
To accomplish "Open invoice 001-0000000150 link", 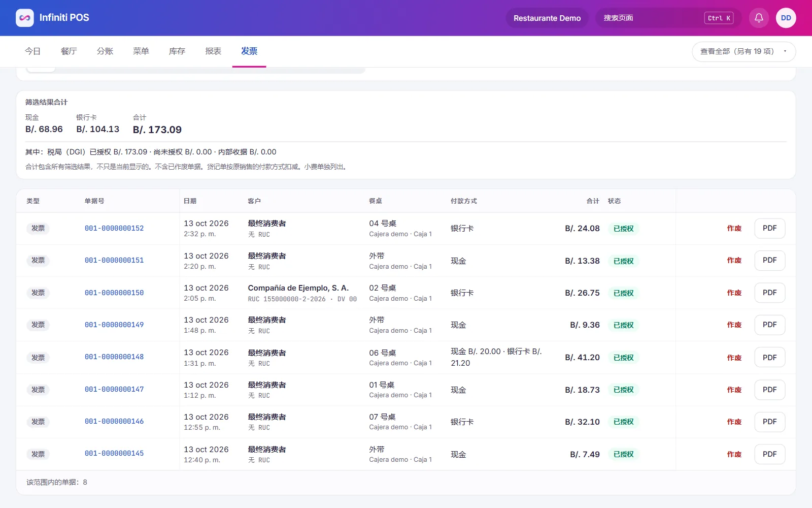I will [114, 293].
